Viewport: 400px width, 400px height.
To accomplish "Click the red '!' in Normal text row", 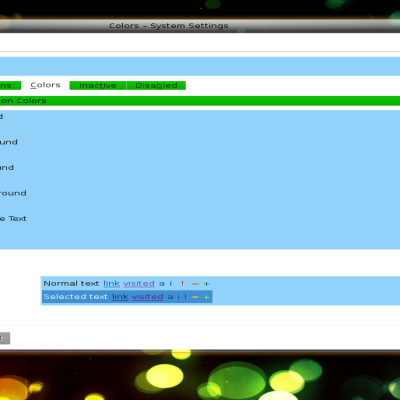I will (x=182, y=284).
